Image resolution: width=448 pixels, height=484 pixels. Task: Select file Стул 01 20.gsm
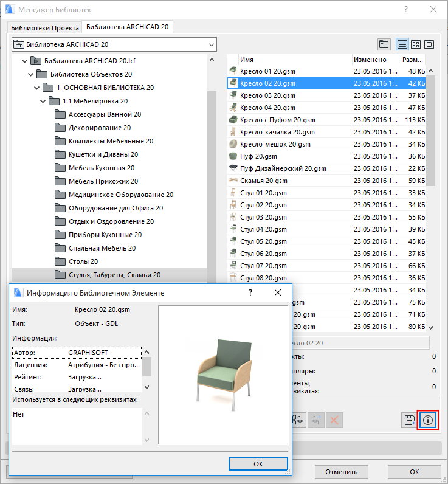(x=326, y=193)
